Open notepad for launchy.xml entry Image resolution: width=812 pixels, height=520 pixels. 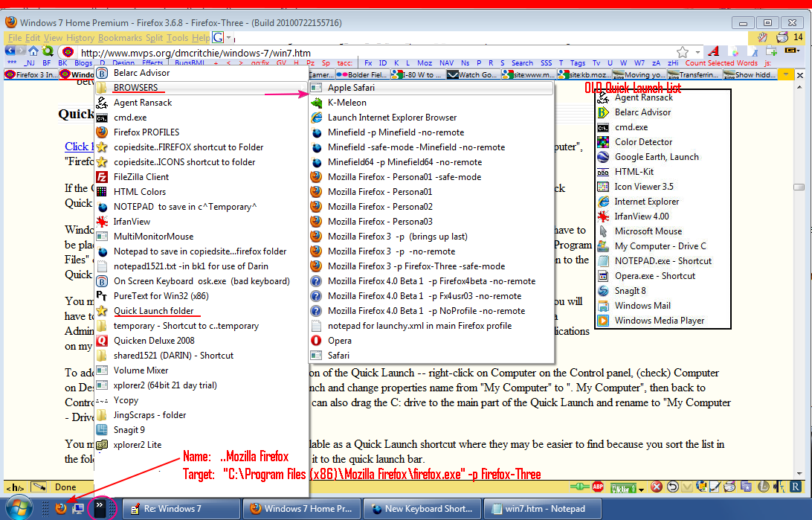coord(431,327)
